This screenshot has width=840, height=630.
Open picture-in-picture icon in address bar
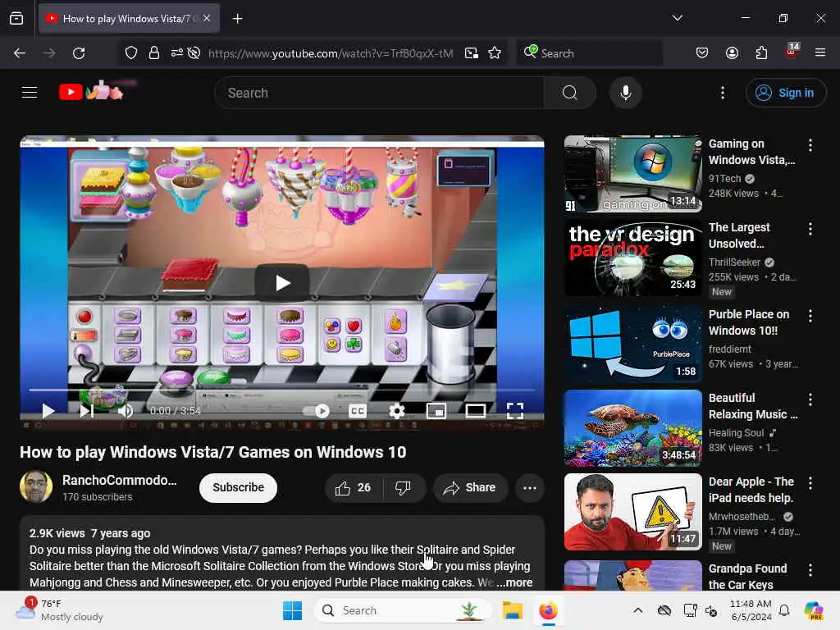pyautogui.click(x=472, y=53)
